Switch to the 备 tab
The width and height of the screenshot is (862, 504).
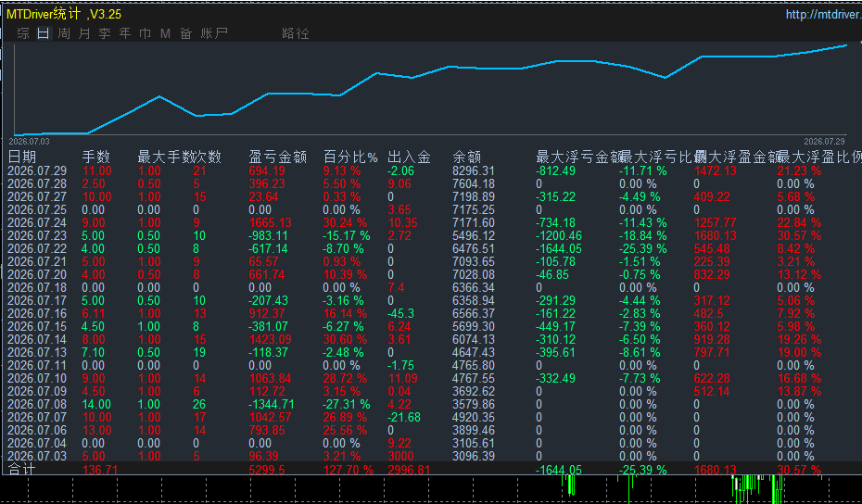coord(185,33)
